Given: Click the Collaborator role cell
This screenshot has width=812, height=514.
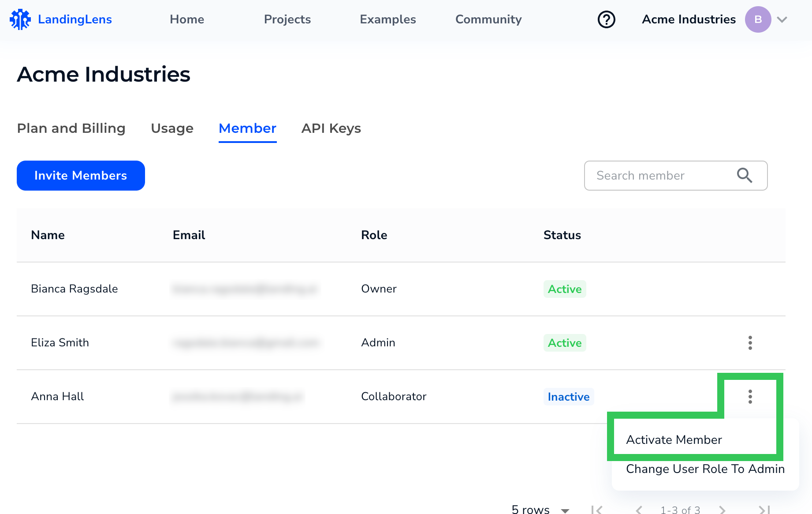Looking at the screenshot, I should tap(394, 397).
